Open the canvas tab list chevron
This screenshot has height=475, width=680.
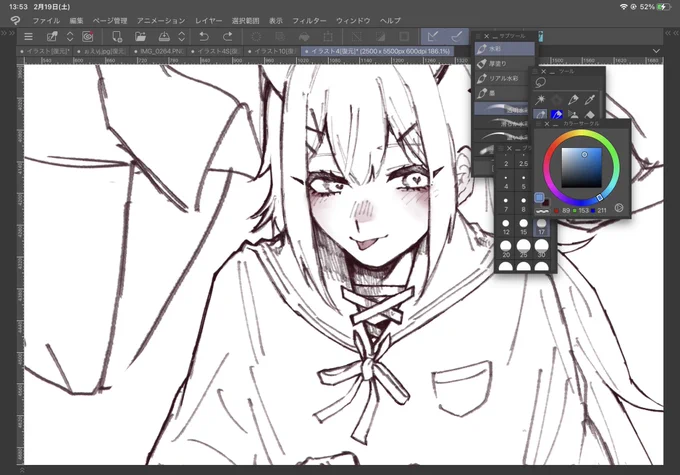pyautogui.click(x=656, y=51)
